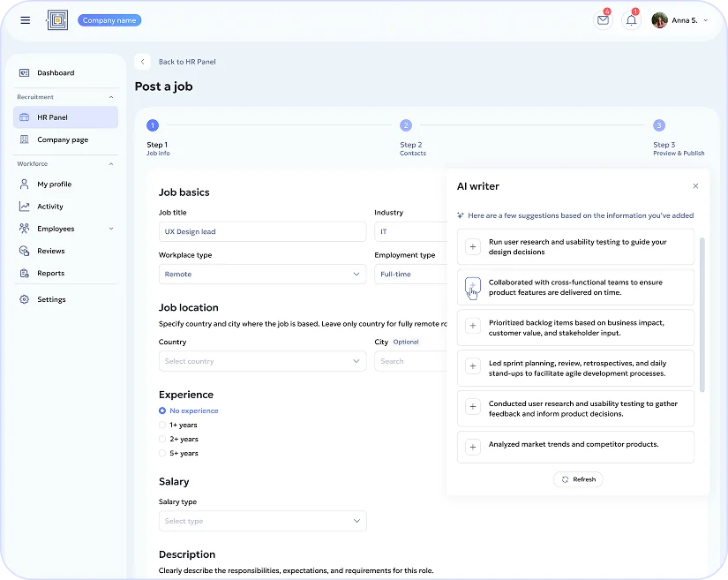
Task: Open the notifications bell
Action: 631,20
